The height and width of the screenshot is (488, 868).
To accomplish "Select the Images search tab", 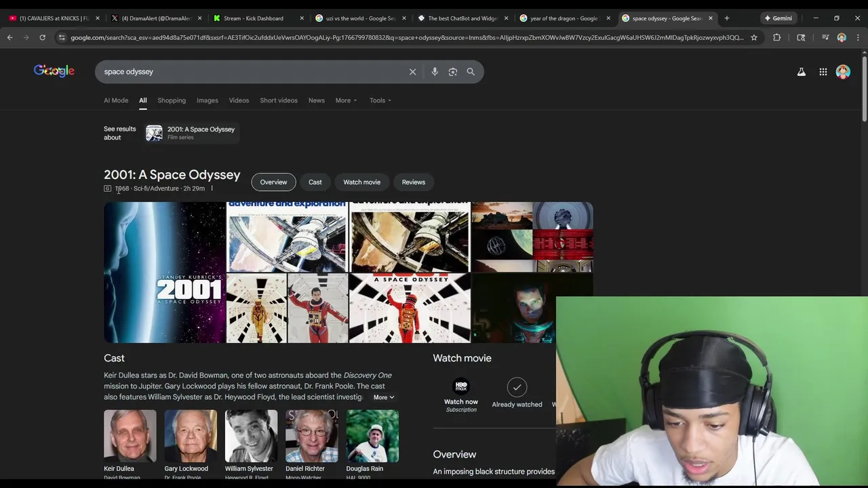I will (208, 100).
